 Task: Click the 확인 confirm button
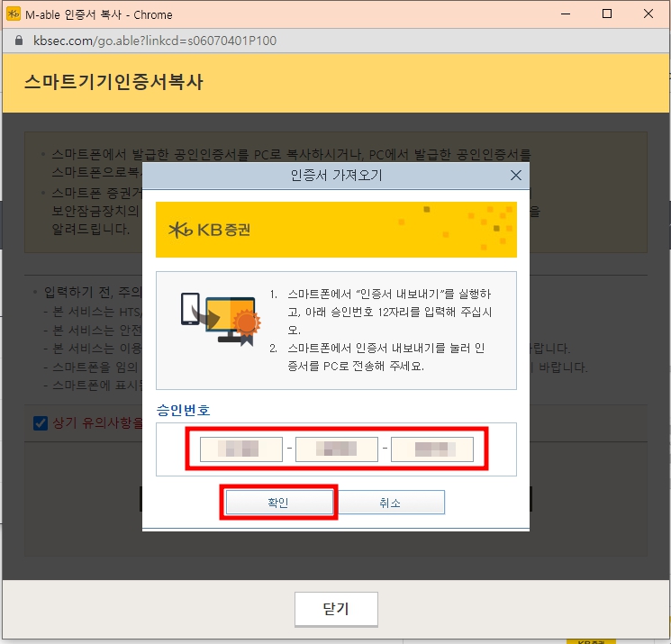point(279,503)
